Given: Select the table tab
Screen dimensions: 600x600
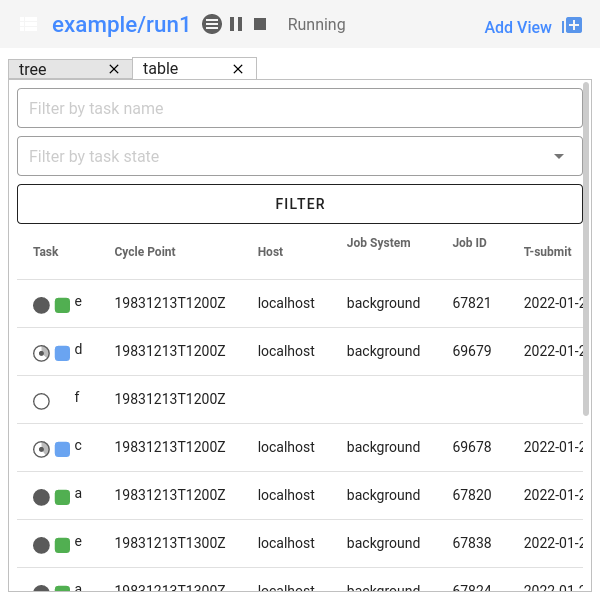Looking at the screenshot, I should 161,68.
